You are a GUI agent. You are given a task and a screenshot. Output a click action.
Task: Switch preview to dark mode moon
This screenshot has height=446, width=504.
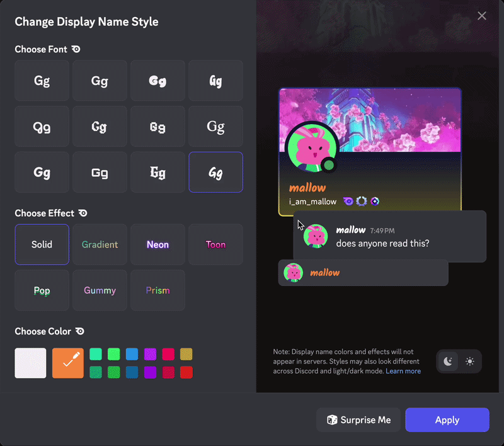click(x=448, y=361)
